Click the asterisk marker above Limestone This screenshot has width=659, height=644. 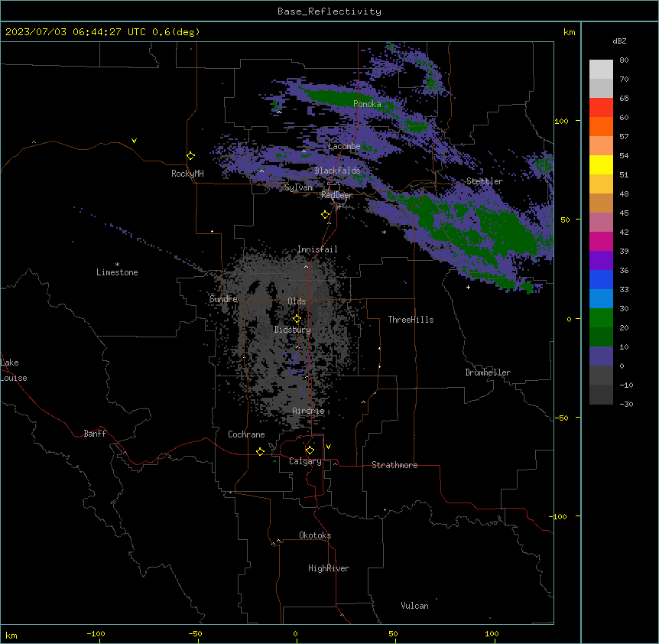click(x=117, y=265)
